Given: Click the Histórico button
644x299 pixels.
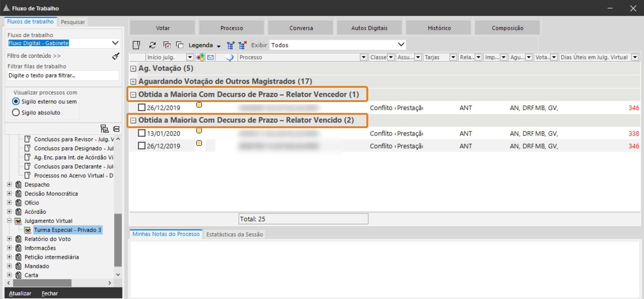Looking at the screenshot, I should coord(439,28).
